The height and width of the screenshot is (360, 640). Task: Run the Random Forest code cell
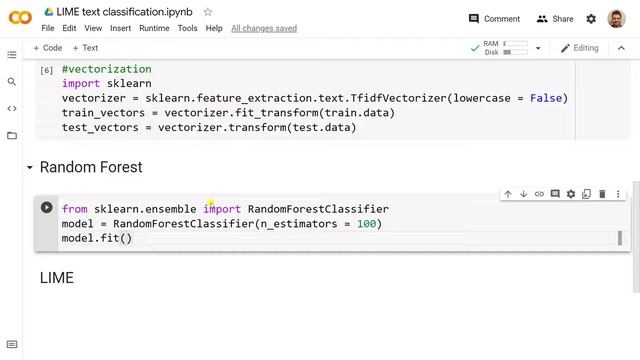[x=47, y=207]
